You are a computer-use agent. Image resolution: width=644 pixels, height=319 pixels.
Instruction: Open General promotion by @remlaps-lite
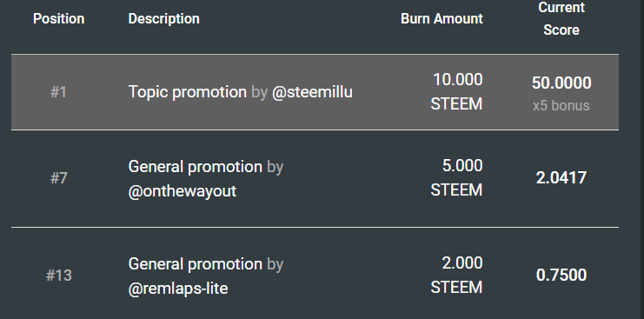[x=195, y=264]
